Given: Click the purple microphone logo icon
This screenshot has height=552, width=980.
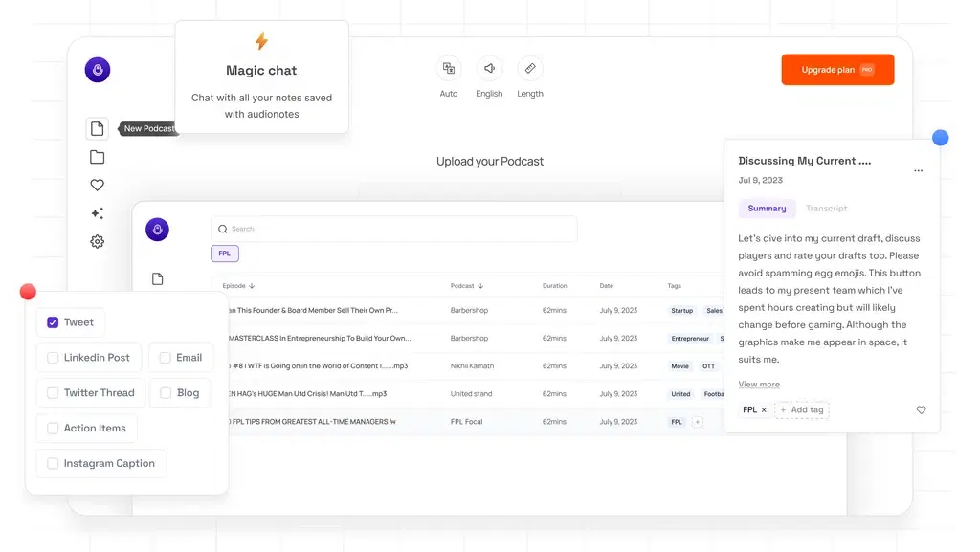Looking at the screenshot, I should click(x=97, y=69).
